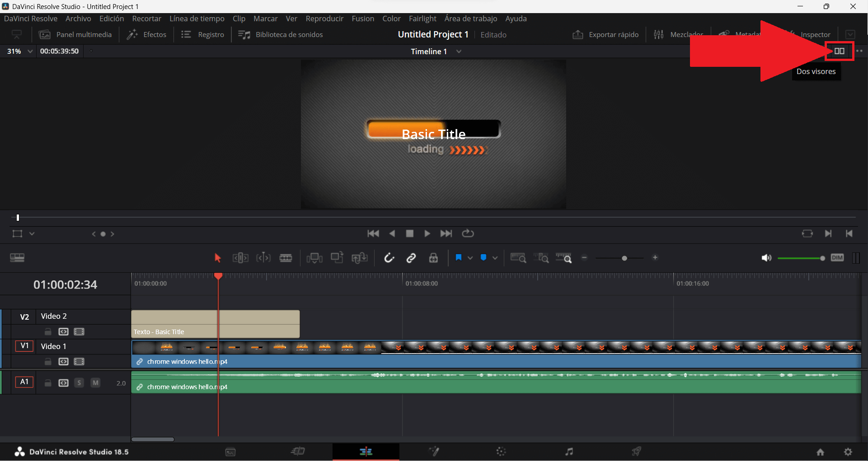Switch to Dos visores dual viewer mode

click(840, 51)
